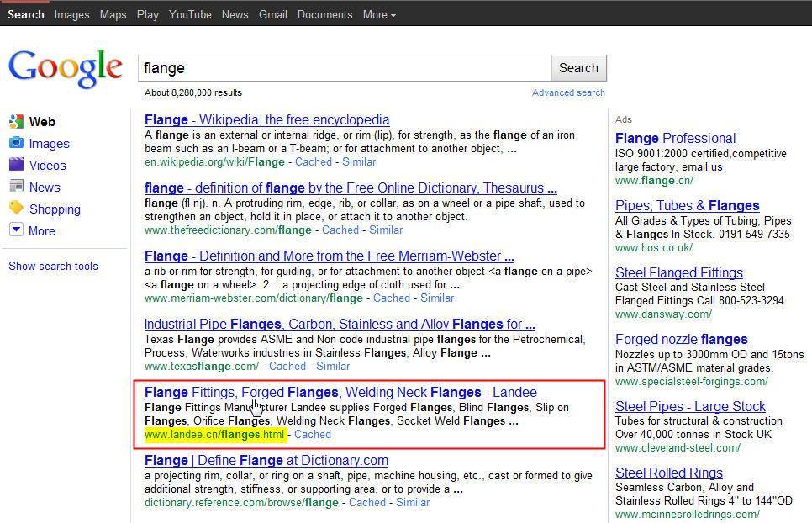Click the Google logo

[66, 68]
